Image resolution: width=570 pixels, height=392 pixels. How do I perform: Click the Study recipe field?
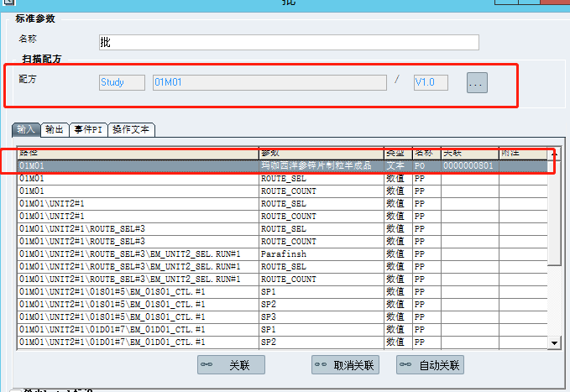coord(122,82)
